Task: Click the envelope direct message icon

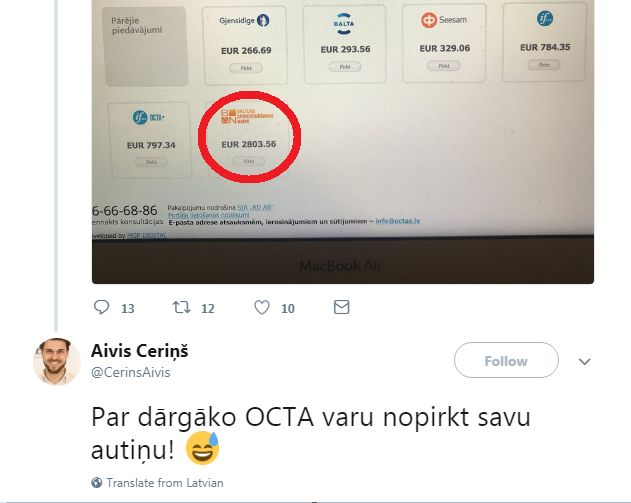Action: click(341, 307)
